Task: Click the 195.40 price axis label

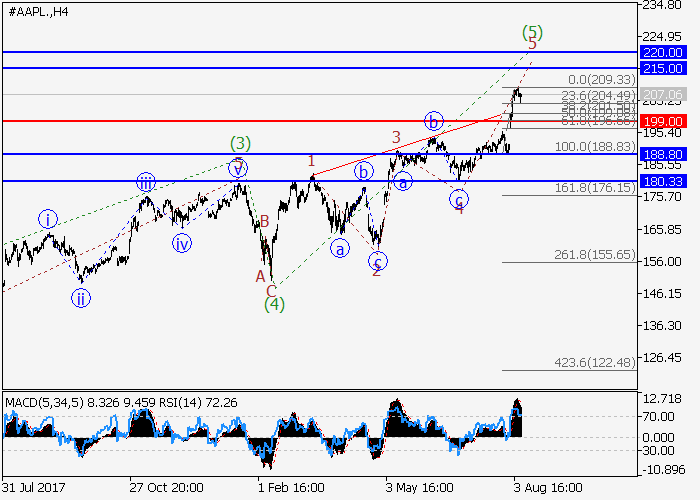Action: pyautogui.click(x=662, y=133)
